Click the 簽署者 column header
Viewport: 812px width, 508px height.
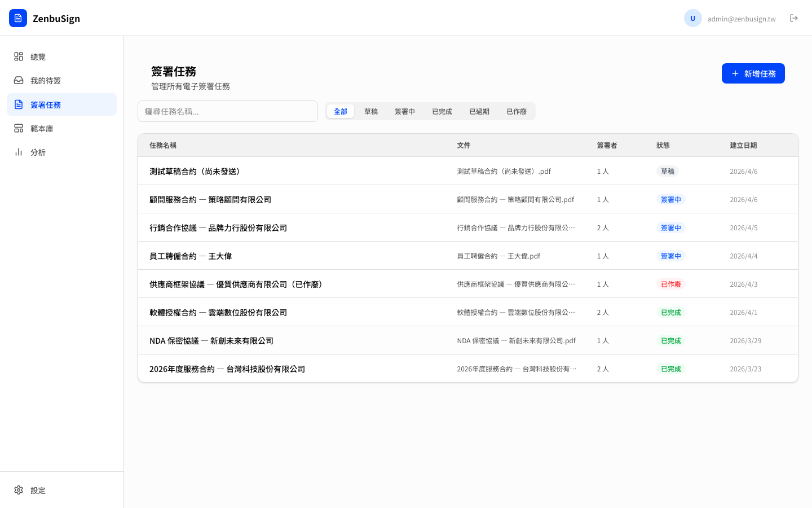[x=607, y=145]
